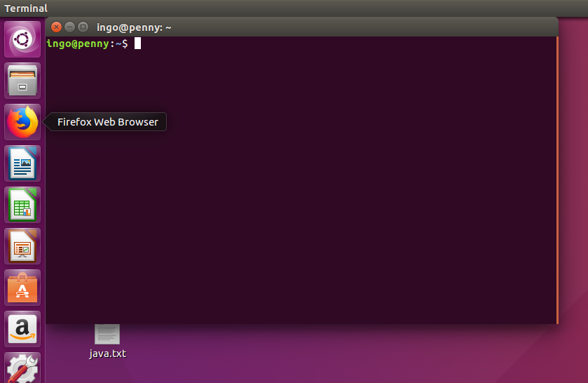
Task: Click the Terminal label in top panel
Action: (26, 8)
